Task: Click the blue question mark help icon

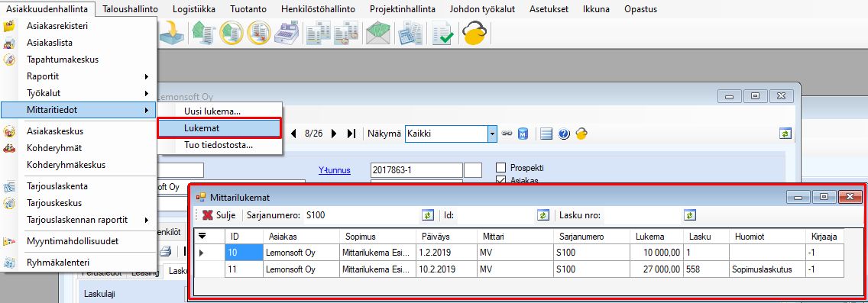Action: (x=564, y=134)
